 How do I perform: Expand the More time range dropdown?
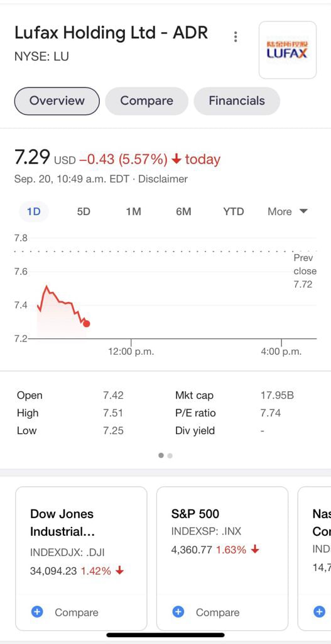(288, 211)
